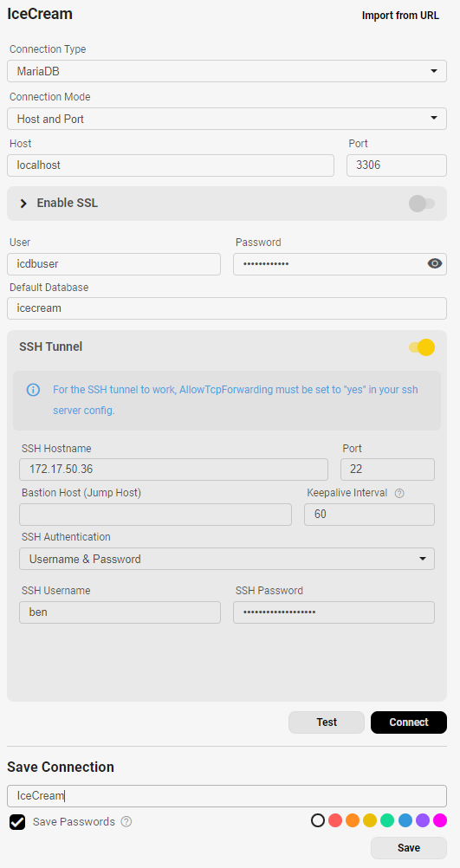This screenshot has width=460, height=868.
Task: Click the Test button
Action: (327, 722)
